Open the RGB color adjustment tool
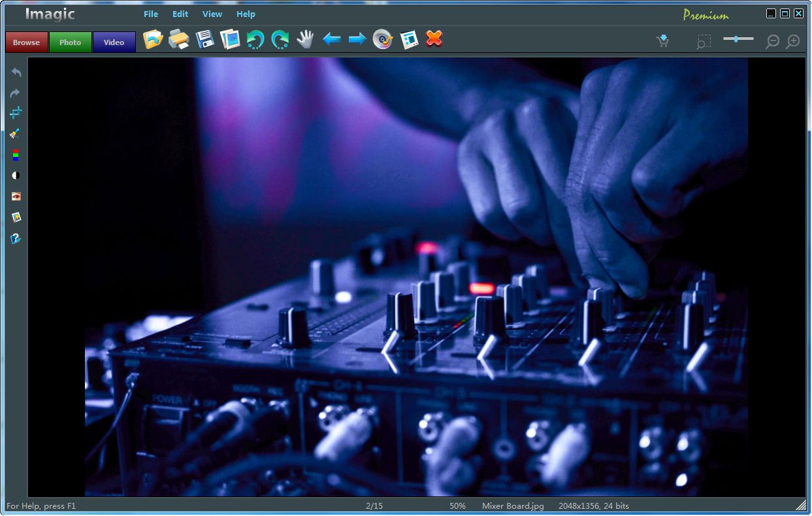Viewport: 812px width, 516px height. click(16, 155)
